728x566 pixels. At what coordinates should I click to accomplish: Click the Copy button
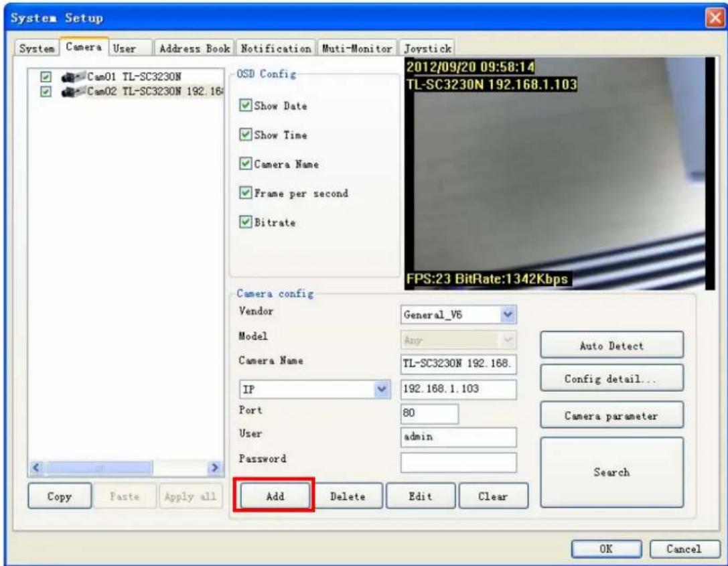click(x=60, y=496)
